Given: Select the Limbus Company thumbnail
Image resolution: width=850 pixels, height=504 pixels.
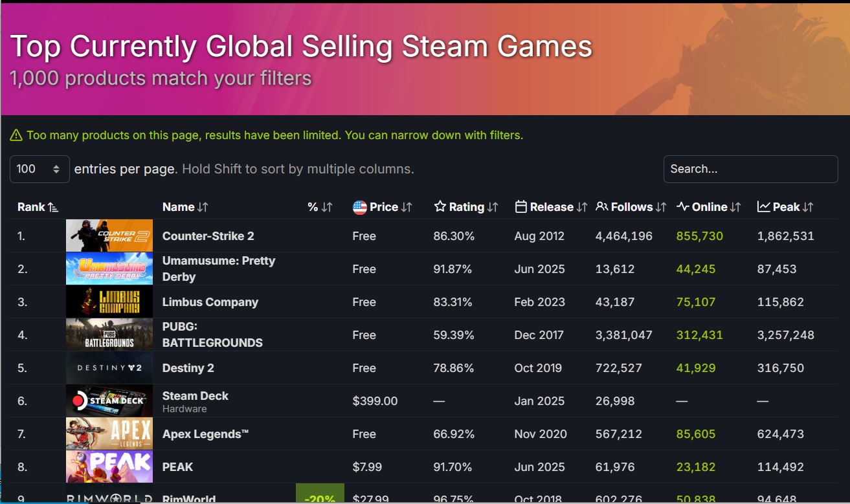Looking at the screenshot, I should tap(109, 302).
